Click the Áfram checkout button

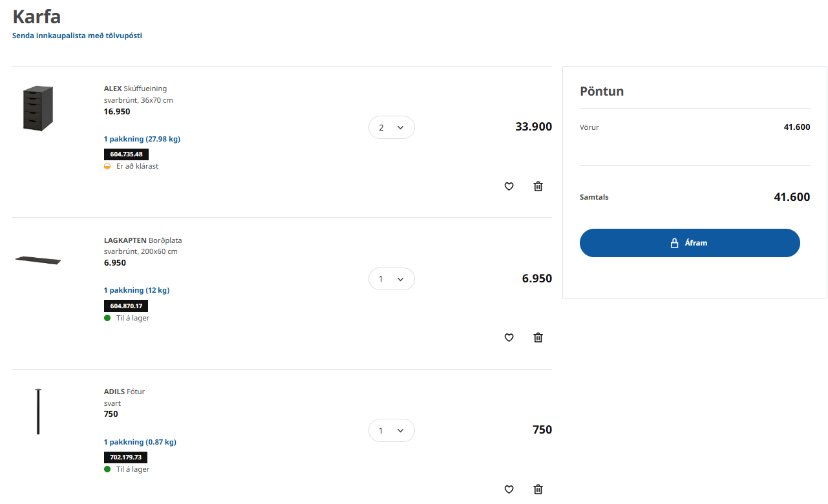690,243
